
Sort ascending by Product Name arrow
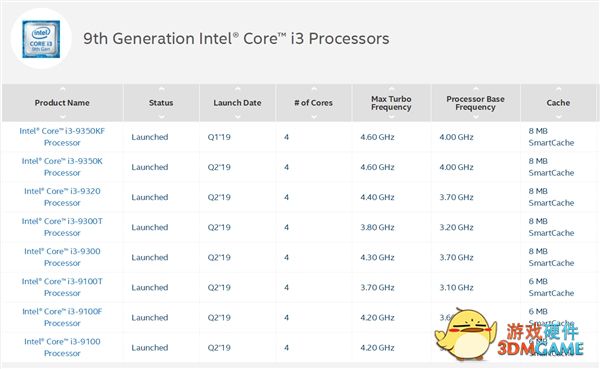[62, 89]
